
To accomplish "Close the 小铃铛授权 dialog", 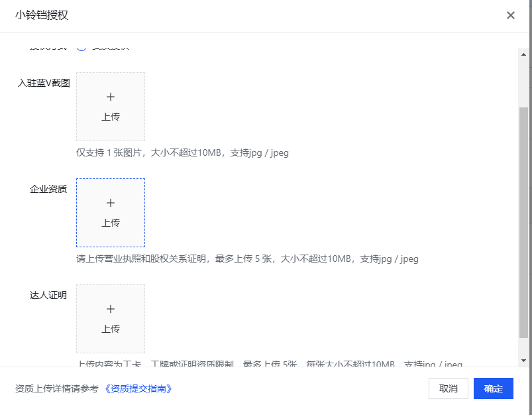I will (x=511, y=15).
